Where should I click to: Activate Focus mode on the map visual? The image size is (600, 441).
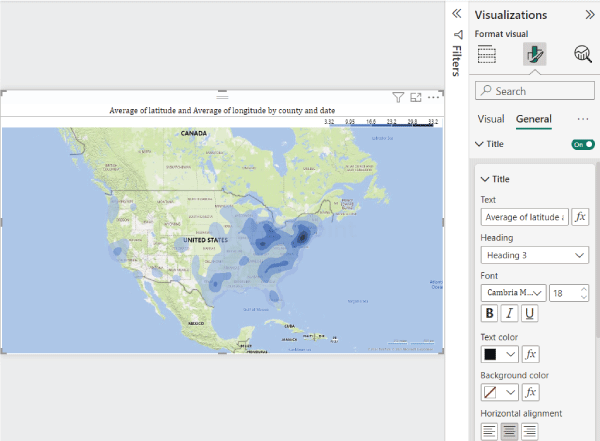tap(416, 98)
